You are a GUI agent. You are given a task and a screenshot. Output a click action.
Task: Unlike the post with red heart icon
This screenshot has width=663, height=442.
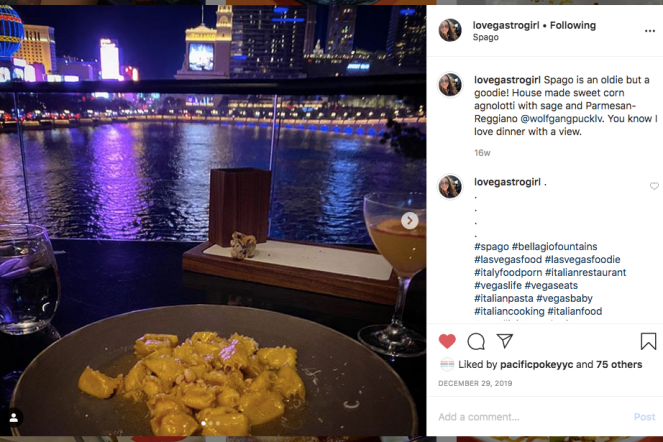[447, 341]
